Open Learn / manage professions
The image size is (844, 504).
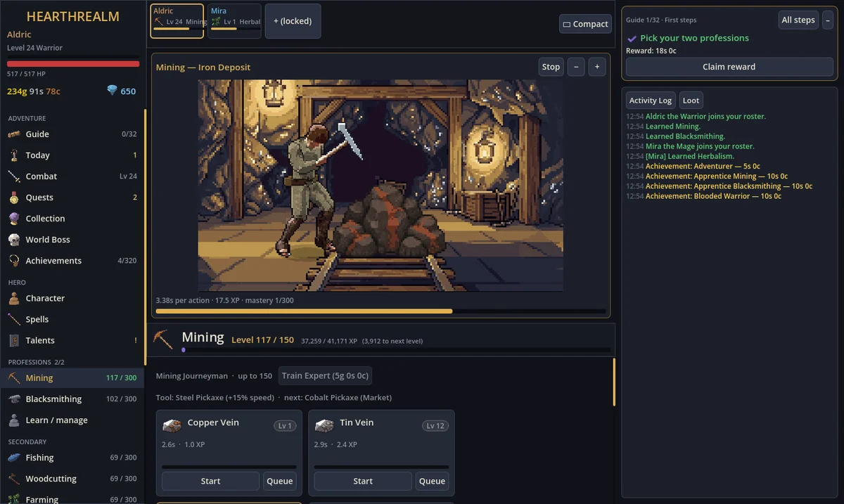(x=72, y=420)
